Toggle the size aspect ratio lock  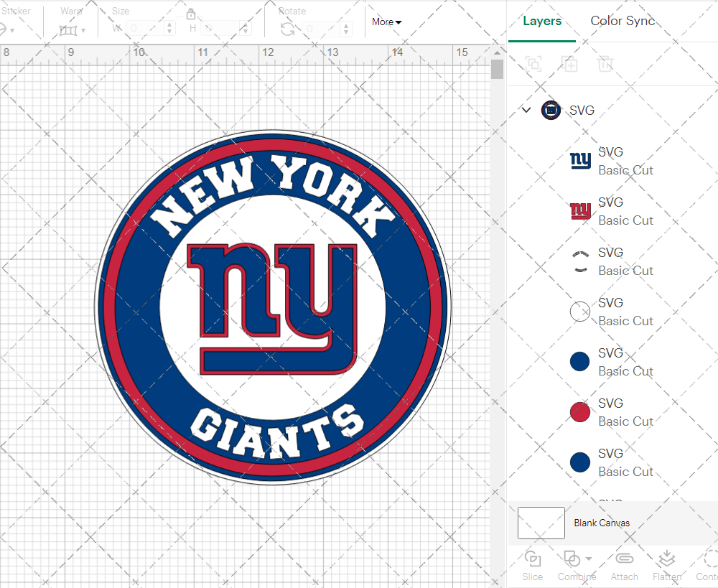pyautogui.click(x=191, y=14)
